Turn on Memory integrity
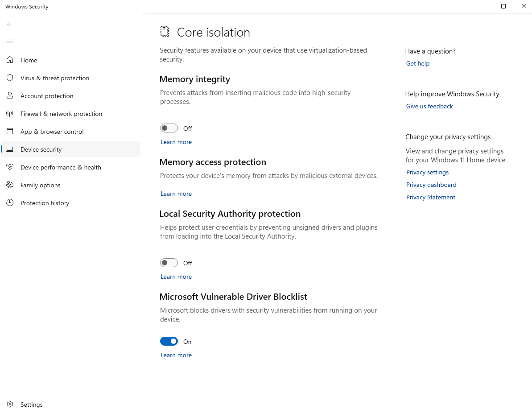The height and width of the screenshot is (413, 532). point(169,128)
